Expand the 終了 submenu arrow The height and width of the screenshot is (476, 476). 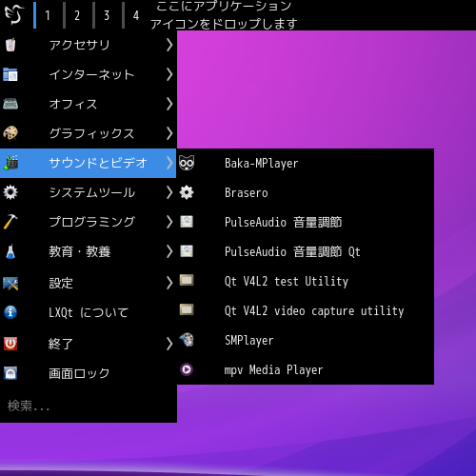coord(169,344)
